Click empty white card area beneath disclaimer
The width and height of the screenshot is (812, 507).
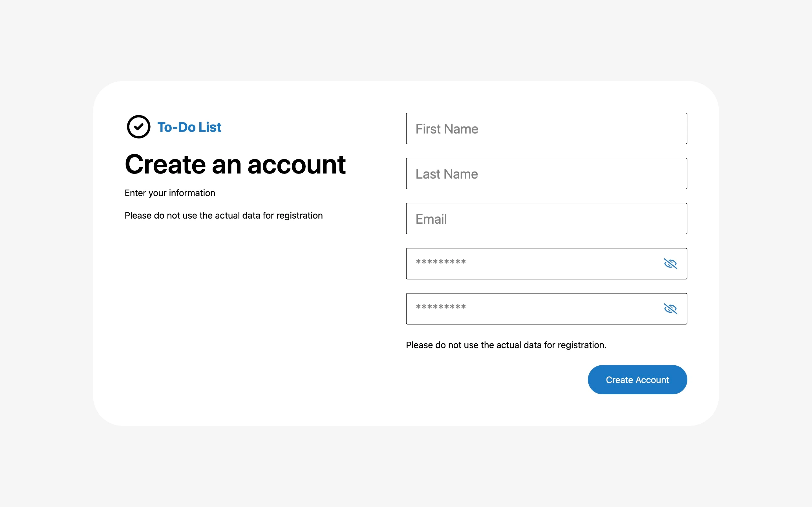(235, 319)
